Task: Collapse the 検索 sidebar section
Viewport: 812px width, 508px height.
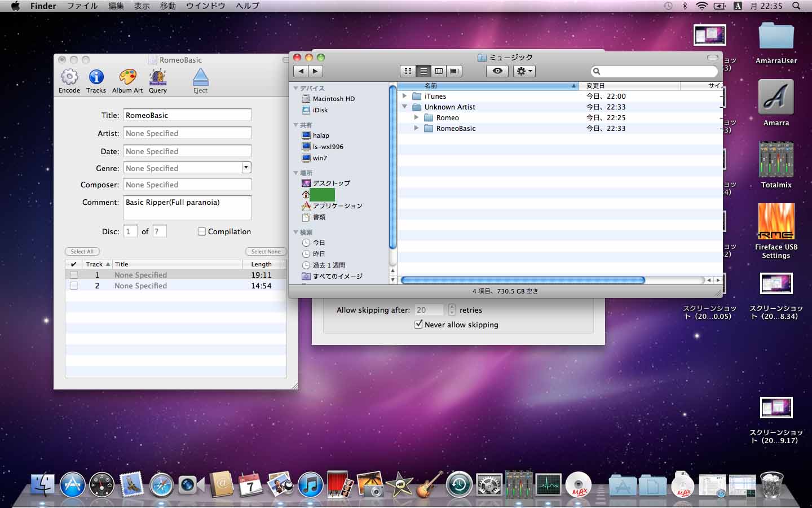Action: coord(296,232)
